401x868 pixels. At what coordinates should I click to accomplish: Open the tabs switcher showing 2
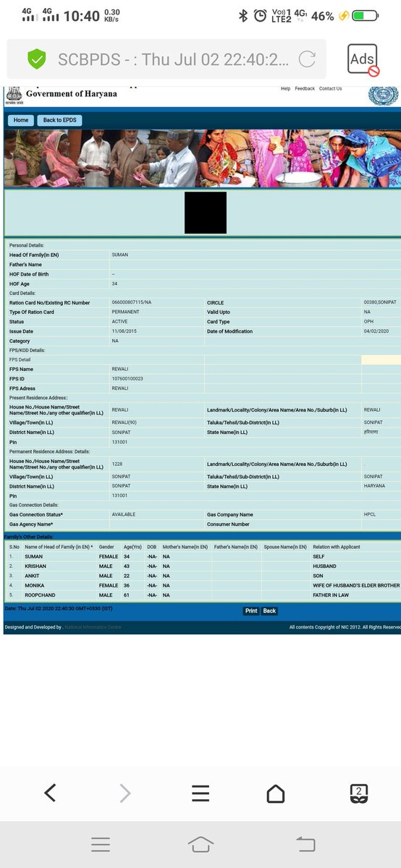pos(359,793)
